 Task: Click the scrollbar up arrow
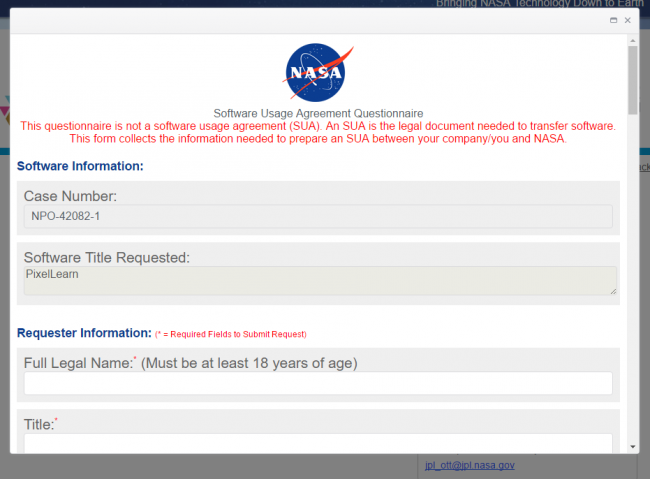point(633,41)
